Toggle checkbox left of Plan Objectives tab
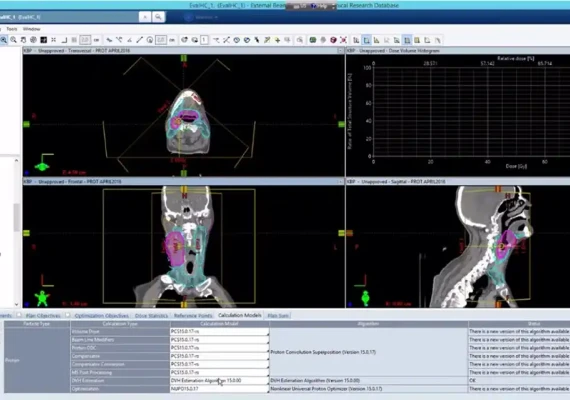 pos(19,315)
